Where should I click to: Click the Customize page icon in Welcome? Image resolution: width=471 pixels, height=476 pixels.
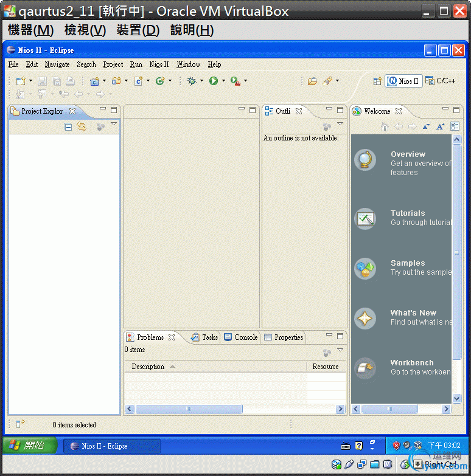pyautogui.click(x=455, y=126)
